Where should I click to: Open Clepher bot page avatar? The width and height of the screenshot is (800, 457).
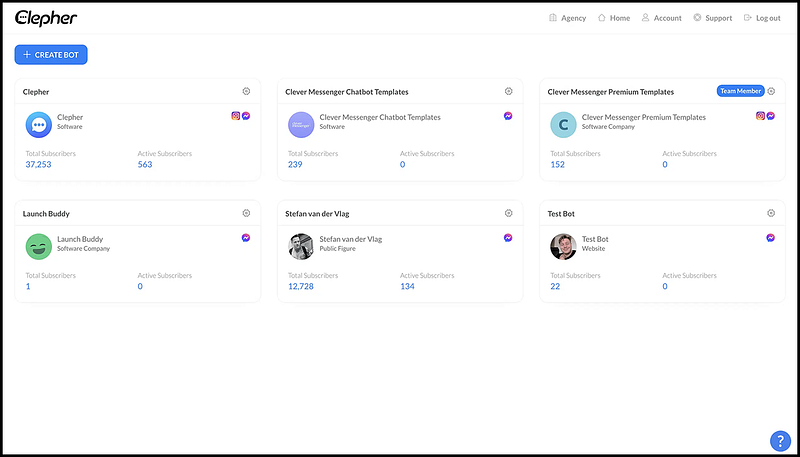point(39,125)
